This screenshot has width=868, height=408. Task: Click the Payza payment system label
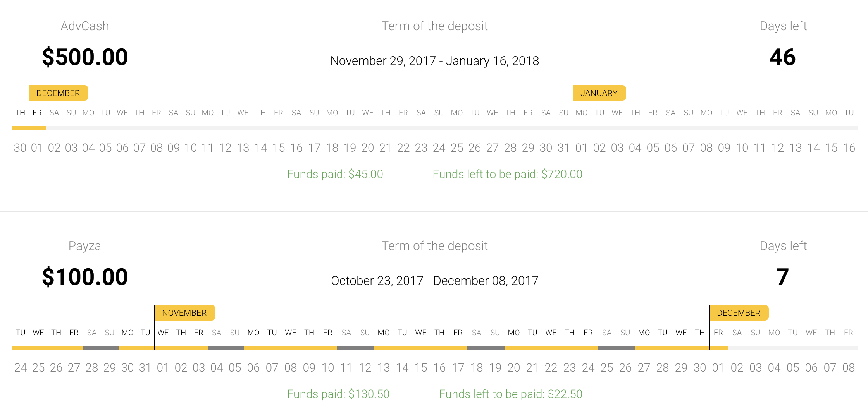tap(85, 246)
